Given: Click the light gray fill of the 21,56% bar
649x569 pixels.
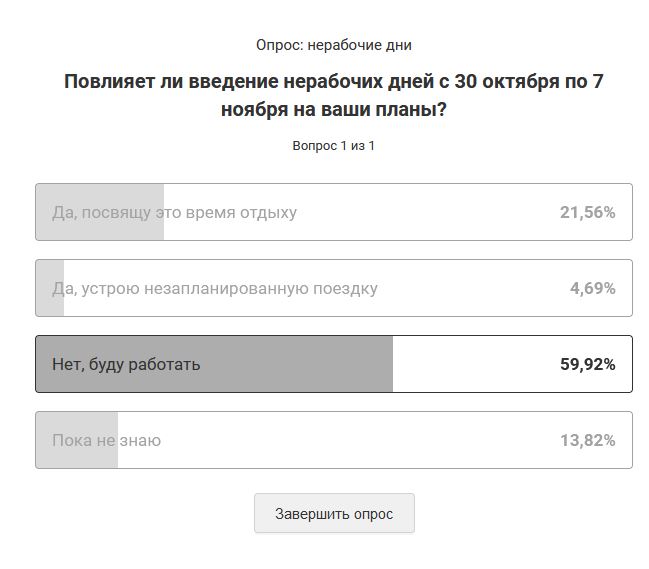Looking at the screenshot, I should pyautogui.click(x=100, y=212).
